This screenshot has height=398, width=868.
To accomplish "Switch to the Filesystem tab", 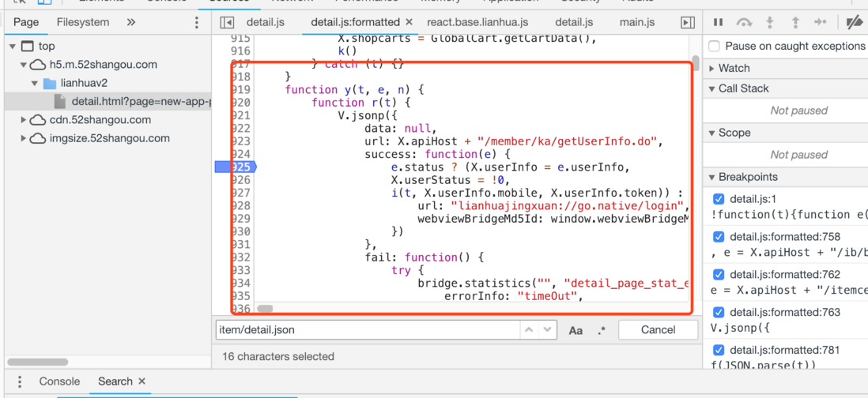I will pos(83,22).
